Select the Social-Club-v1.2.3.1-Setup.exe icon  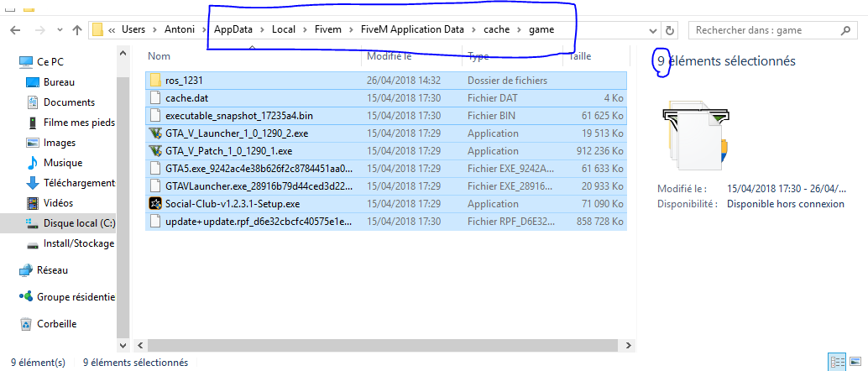pyautogui.click(x=155, y=204)
